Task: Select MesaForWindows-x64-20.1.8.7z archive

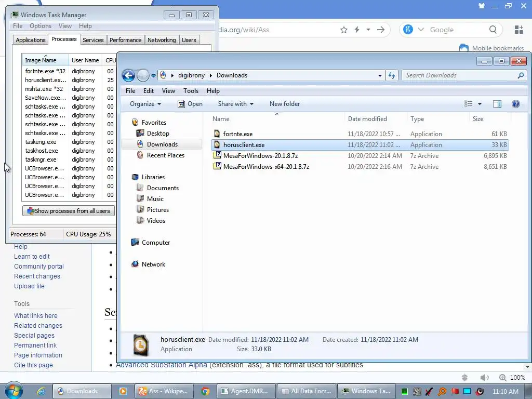Action: [x=360, y=167]
